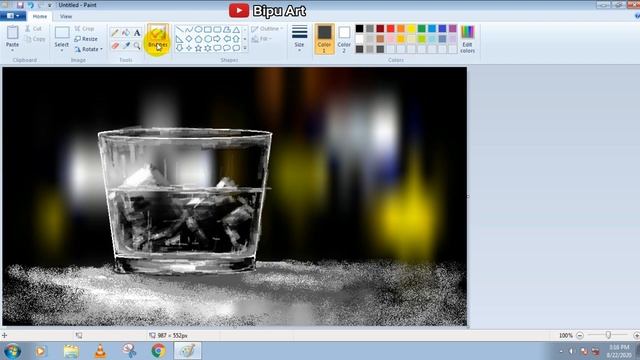Pick the orange color swatch
This screenshot has height=360, width=640.
point(401,28)
